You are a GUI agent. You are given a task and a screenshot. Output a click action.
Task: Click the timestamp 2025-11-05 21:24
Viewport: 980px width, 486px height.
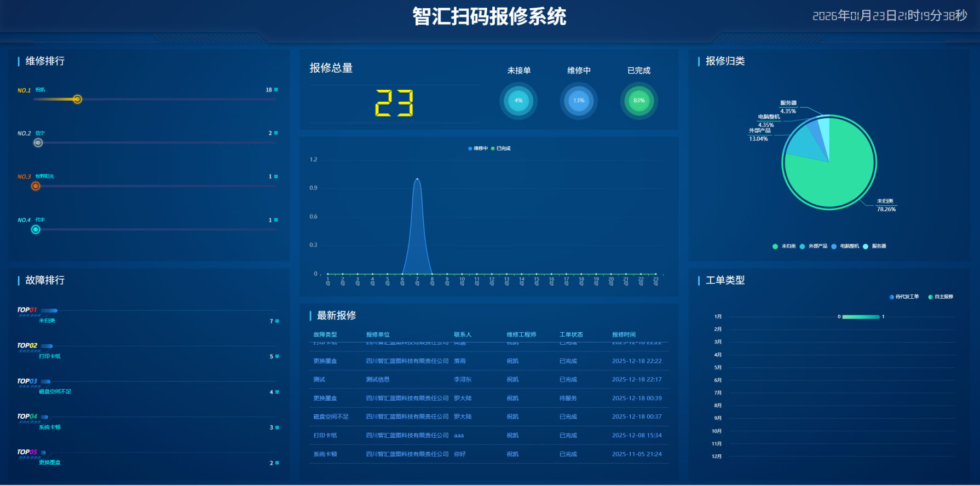point(637,454)
